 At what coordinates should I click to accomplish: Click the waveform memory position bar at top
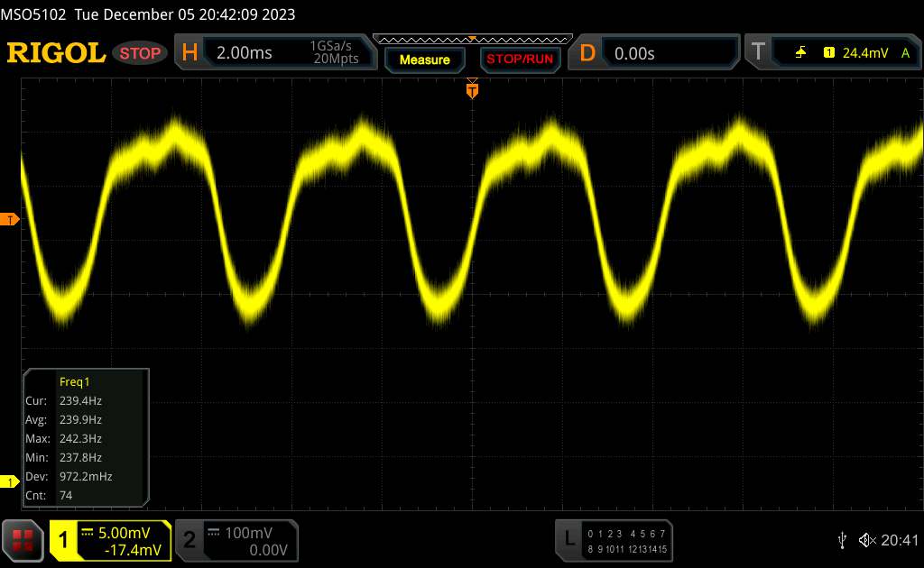tap(472, 39)
